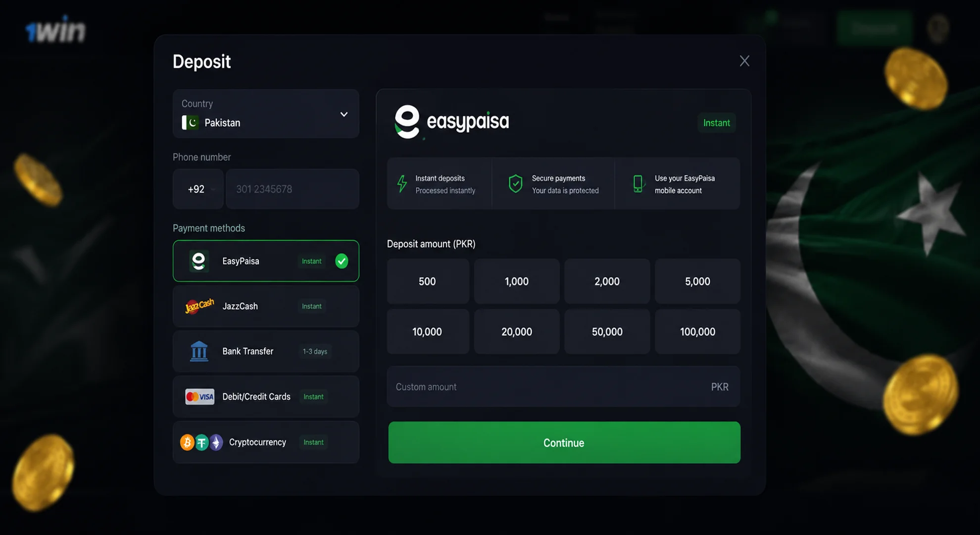Click the Instant tag on Debit/Credit Cards row
This screenshot has width=980, height=535.
[313, 396]
